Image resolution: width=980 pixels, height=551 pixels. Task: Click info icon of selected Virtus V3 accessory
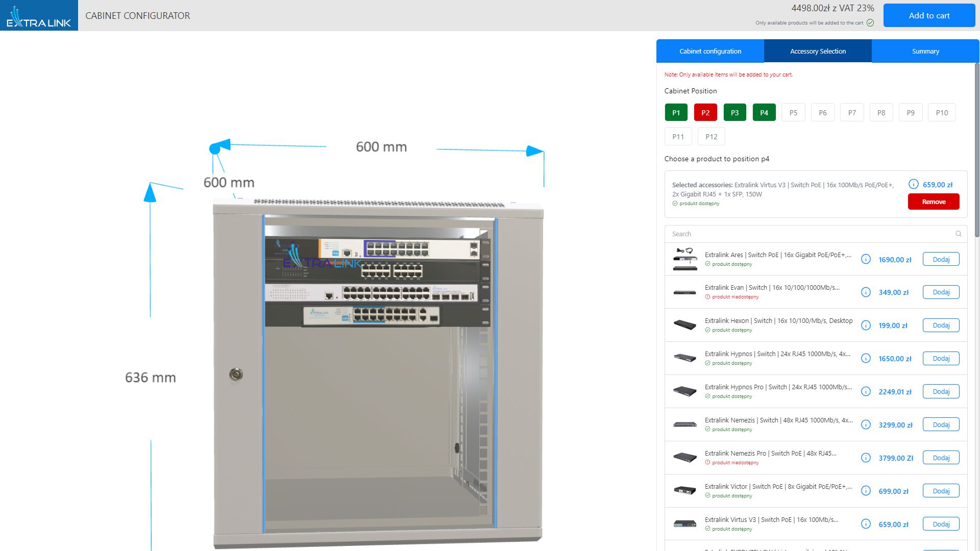tap(914, 184)
